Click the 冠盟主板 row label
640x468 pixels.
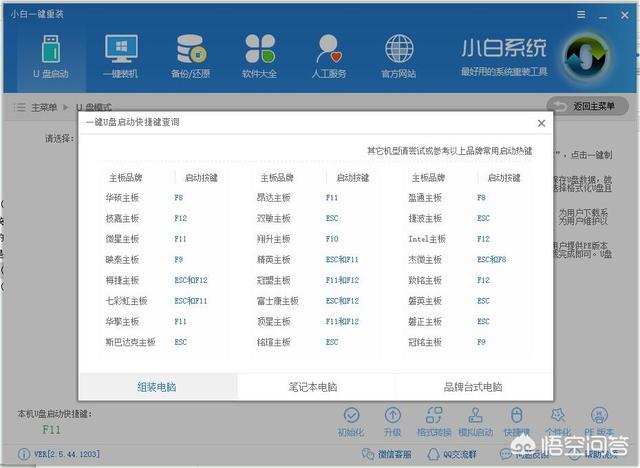coord(273,280)
